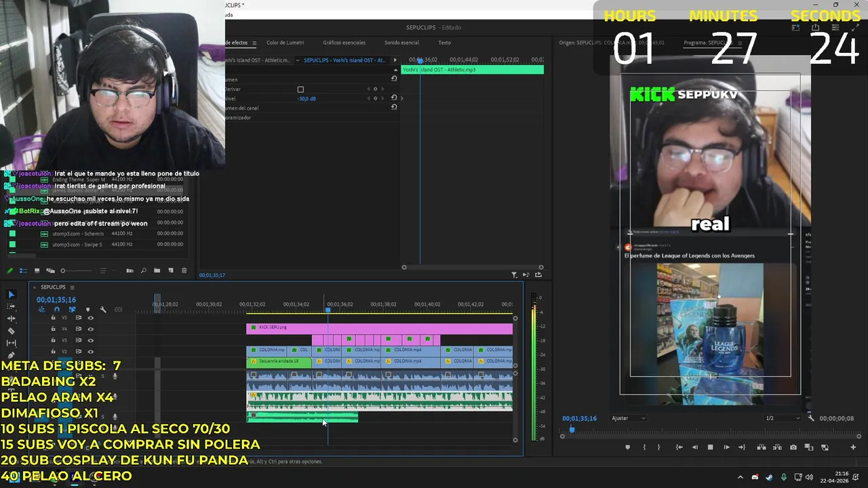868x488 pixels.
Task: Mark Out point in Program monitor
Action: click(x=658, y=447)
